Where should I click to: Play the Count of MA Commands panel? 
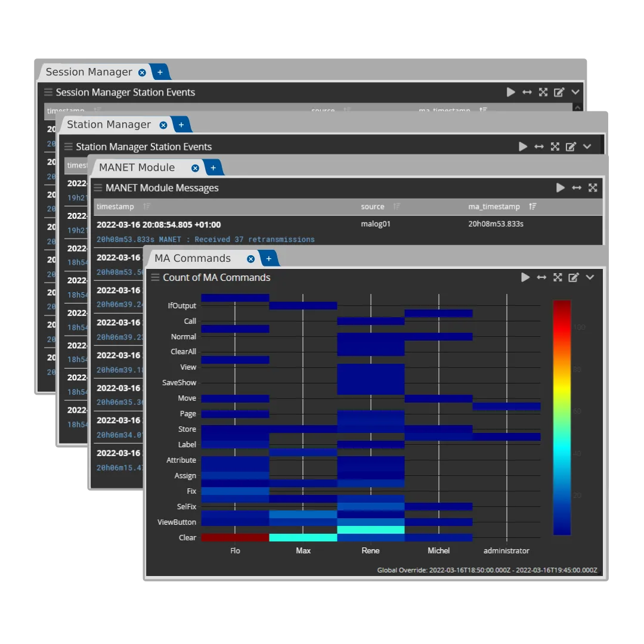[x=525, y=277]
